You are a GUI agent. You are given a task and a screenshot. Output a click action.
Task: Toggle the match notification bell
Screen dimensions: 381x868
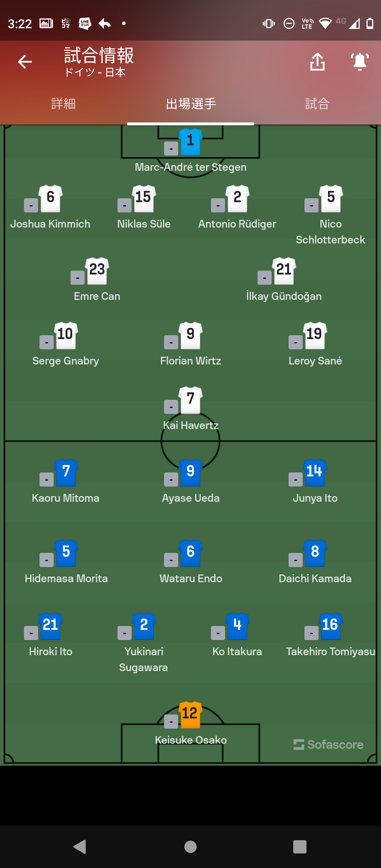(x=359, y=62)
